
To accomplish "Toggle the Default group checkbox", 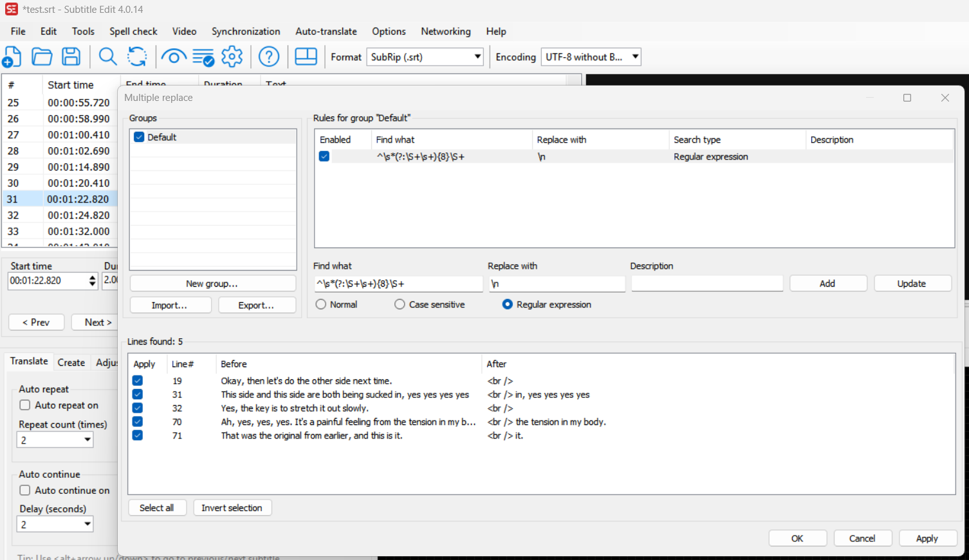I will (139, 137).
